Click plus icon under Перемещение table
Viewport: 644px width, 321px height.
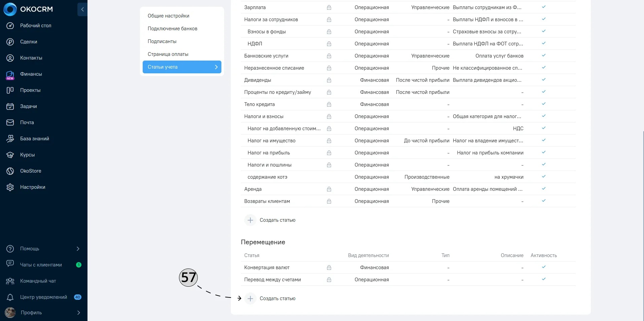point(250,298)
